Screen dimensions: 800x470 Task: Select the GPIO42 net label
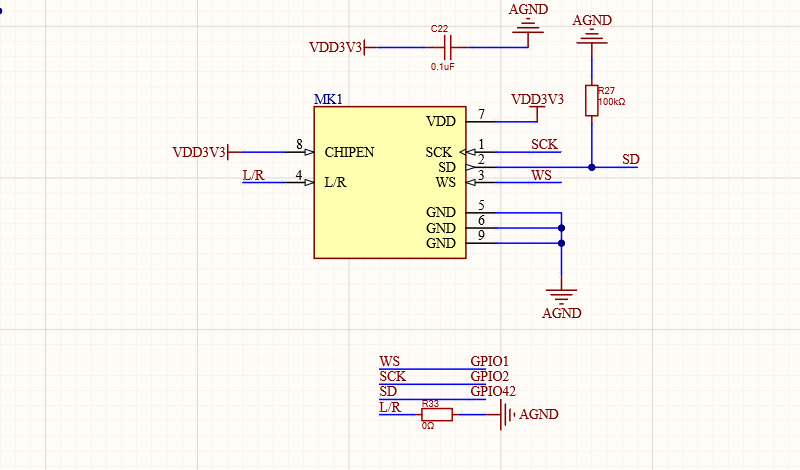coord(493,391)
